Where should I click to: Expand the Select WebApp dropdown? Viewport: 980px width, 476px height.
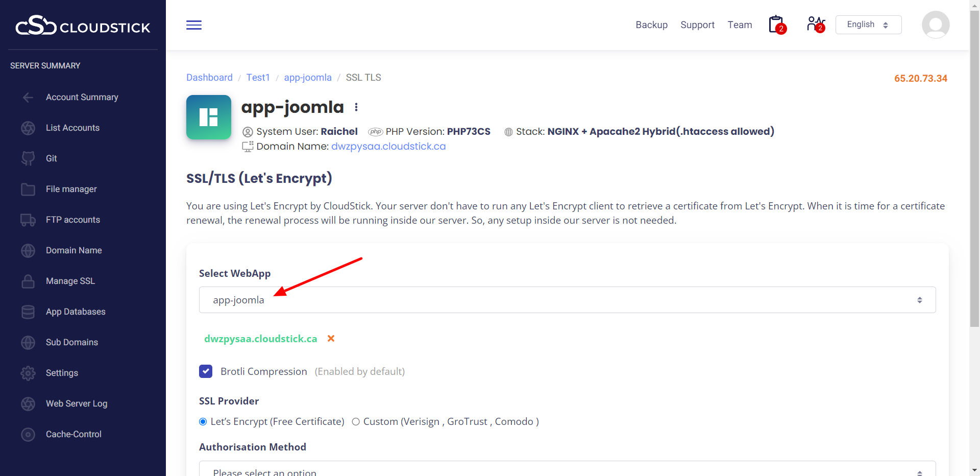567,300
